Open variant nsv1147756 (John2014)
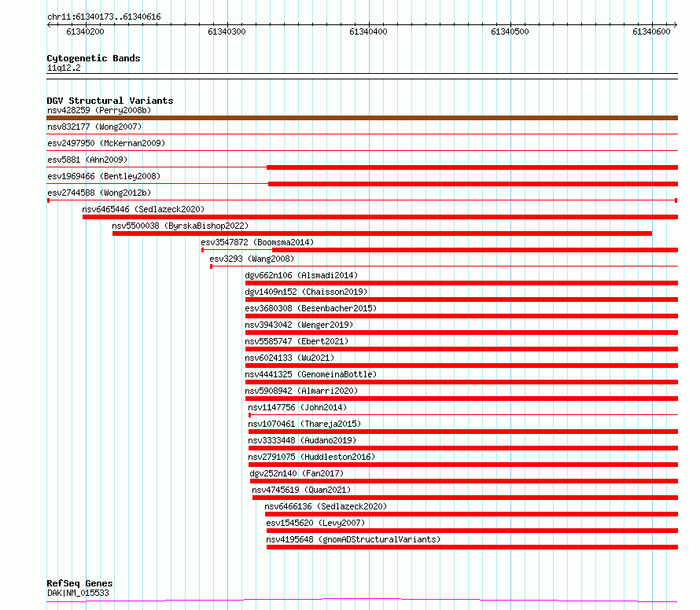 click(297, 407)
